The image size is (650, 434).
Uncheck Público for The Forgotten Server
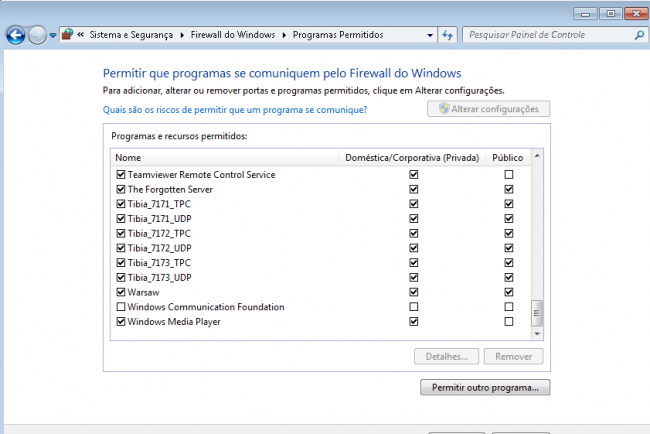(x=509, y=189)
